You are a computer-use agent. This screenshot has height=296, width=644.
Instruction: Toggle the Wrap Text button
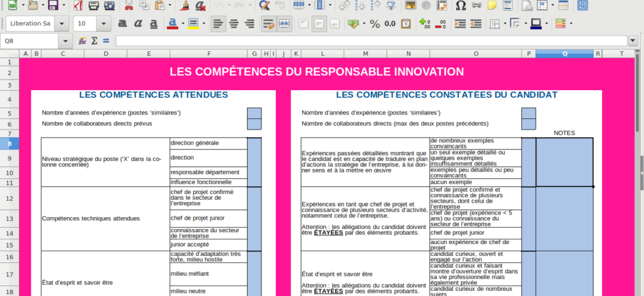(x=268, y=24)
